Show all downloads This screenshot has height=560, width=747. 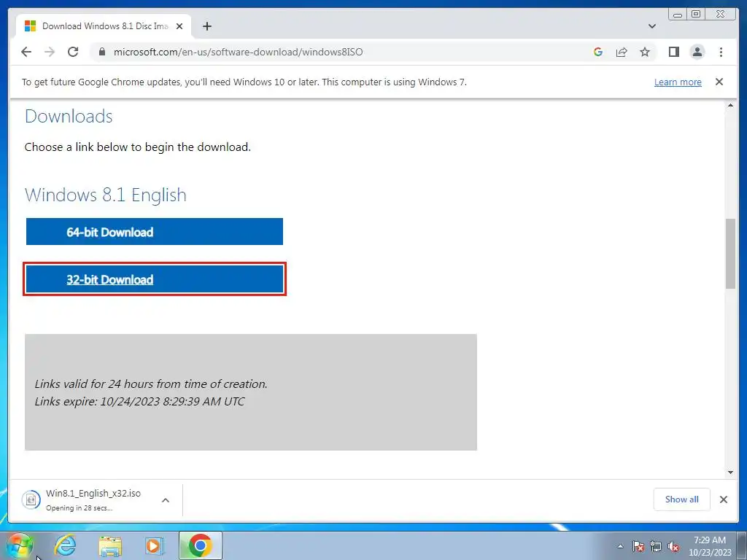(682, 499)
